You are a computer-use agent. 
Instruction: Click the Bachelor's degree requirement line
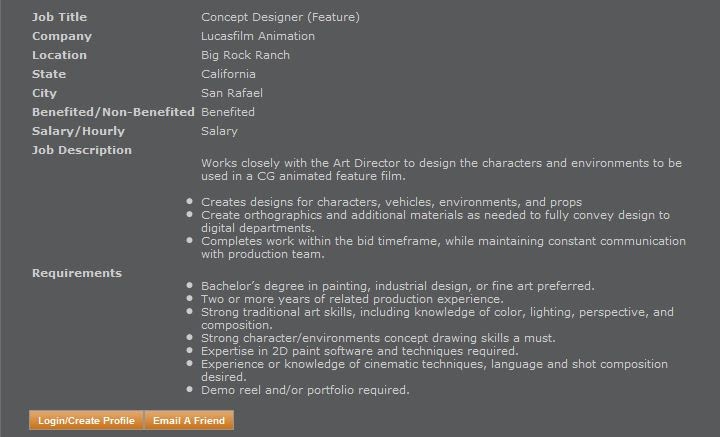pos(398,286)
